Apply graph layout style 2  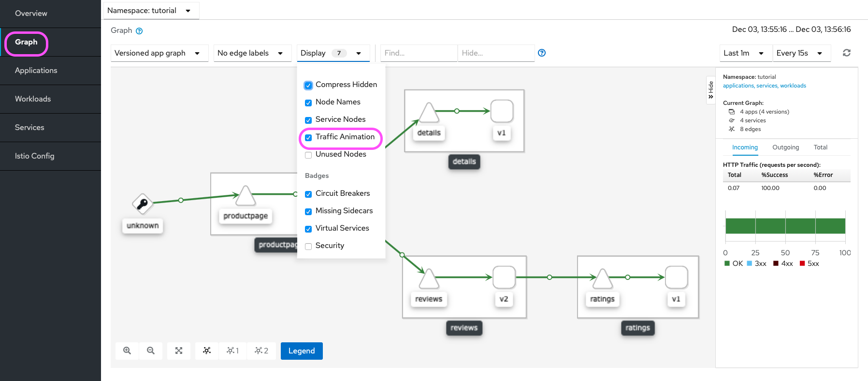point(261,351)
